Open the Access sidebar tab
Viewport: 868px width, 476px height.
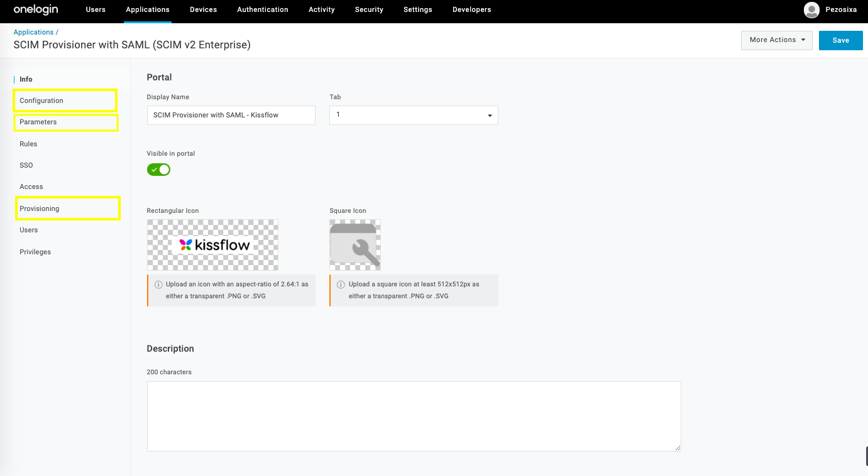[31, 187]
